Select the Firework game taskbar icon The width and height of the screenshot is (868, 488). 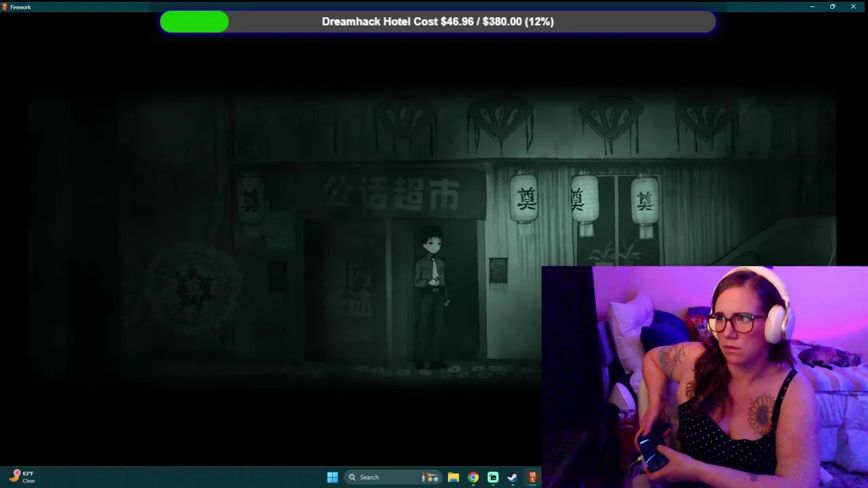pyautogui.click(x=532, y=477)
